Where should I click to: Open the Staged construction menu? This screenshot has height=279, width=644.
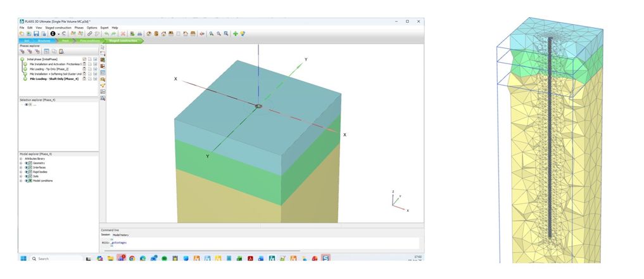point(58,27)
